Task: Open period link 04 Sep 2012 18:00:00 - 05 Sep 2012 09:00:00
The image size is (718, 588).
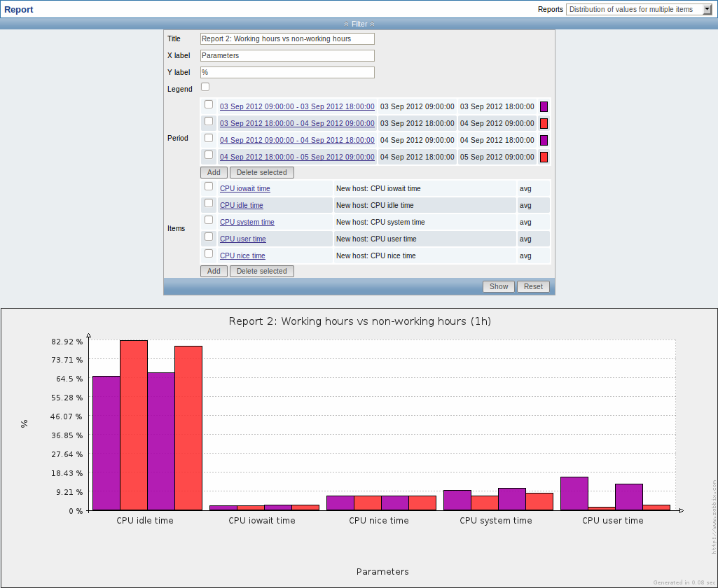Action: click(x=297, y=157)
